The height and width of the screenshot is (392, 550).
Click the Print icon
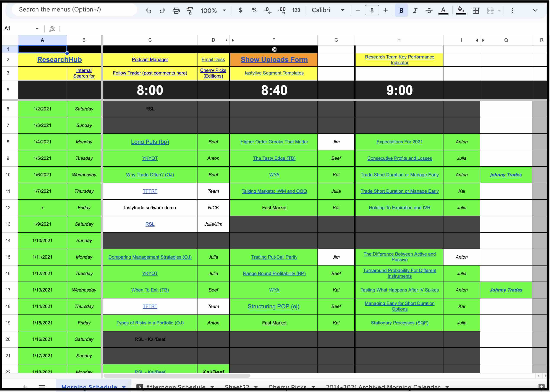coord(176,11)
